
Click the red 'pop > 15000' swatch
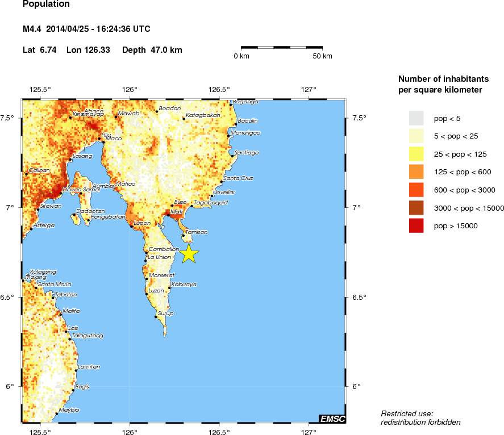click(416, 226)
